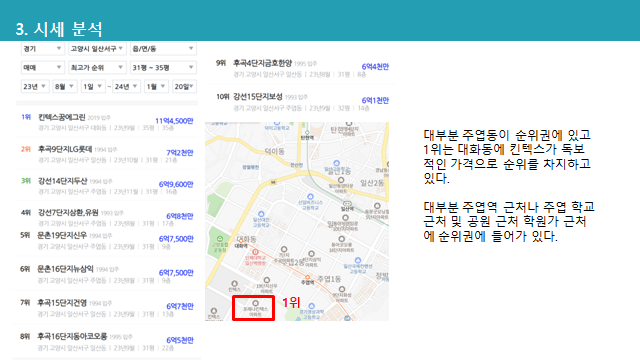Click the 탄현역 station marker
Viewport: 640px width, 360px height.
pyautogui.click(x=307, y=133)
